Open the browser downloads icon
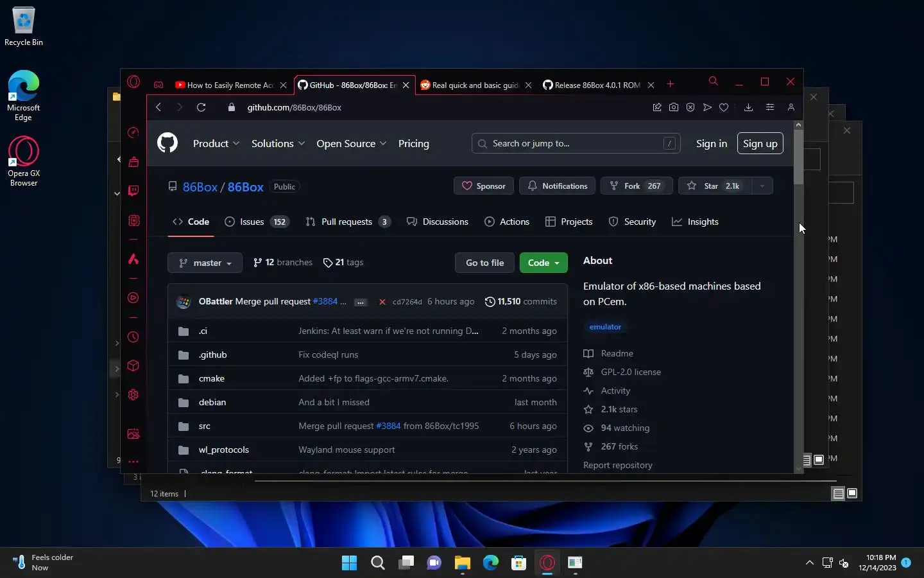 [x=748, y=107]
